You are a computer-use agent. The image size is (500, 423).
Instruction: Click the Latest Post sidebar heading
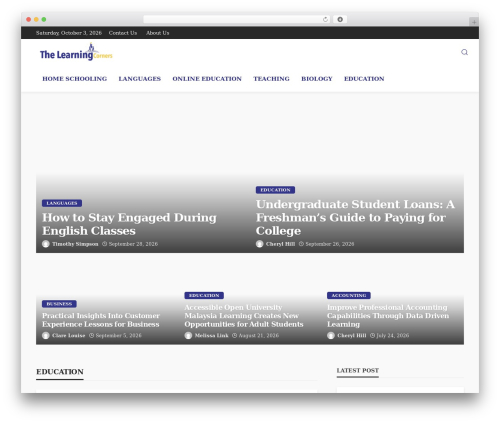coord(358,370)
